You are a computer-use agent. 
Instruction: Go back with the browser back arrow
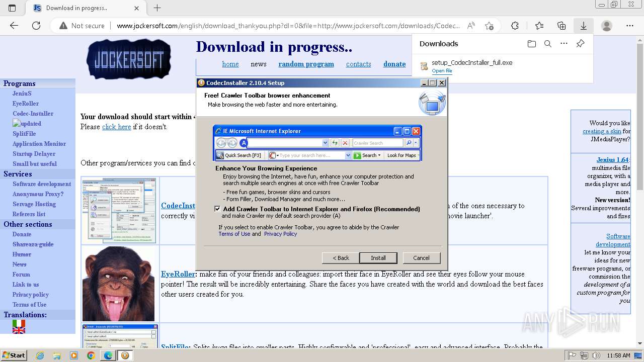tap(14, 26)
